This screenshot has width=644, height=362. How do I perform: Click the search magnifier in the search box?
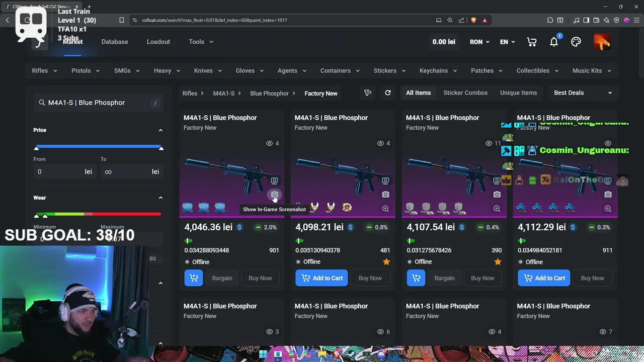point(42,103)
